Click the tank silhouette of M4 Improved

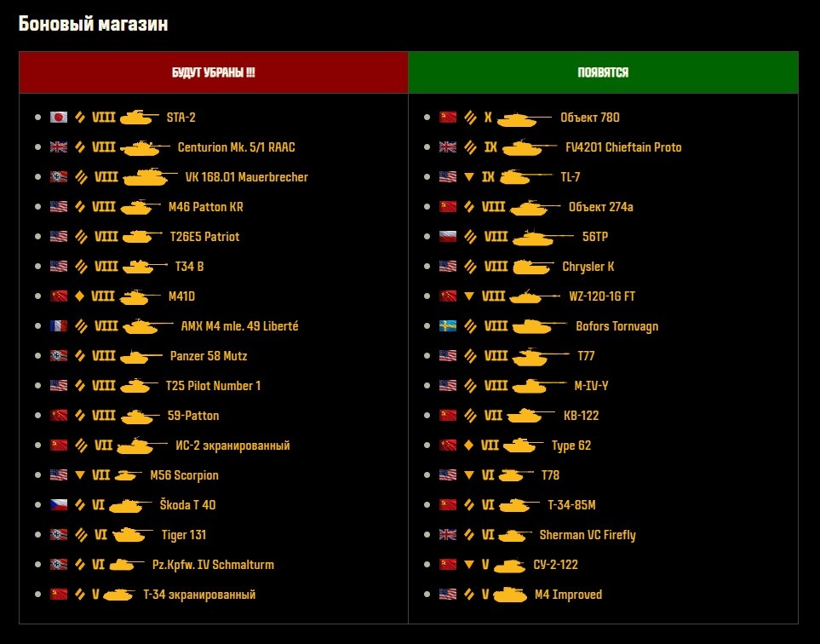[510, 595]
